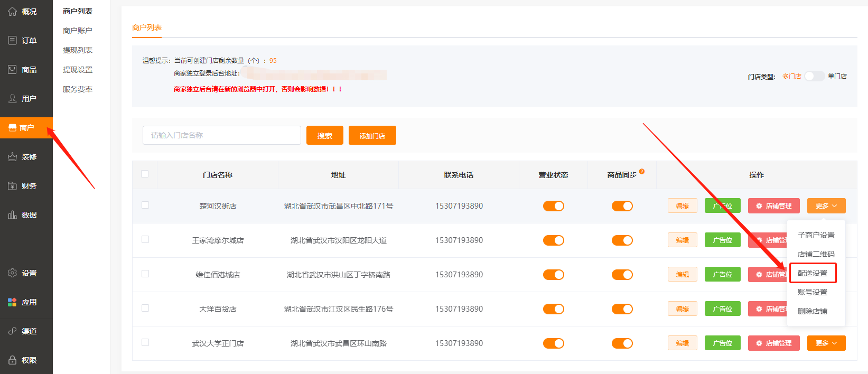The width and height of the screenshot is (868, 374).
Task: Click the 添加门店 button
Action: click(x=372, y=136)
